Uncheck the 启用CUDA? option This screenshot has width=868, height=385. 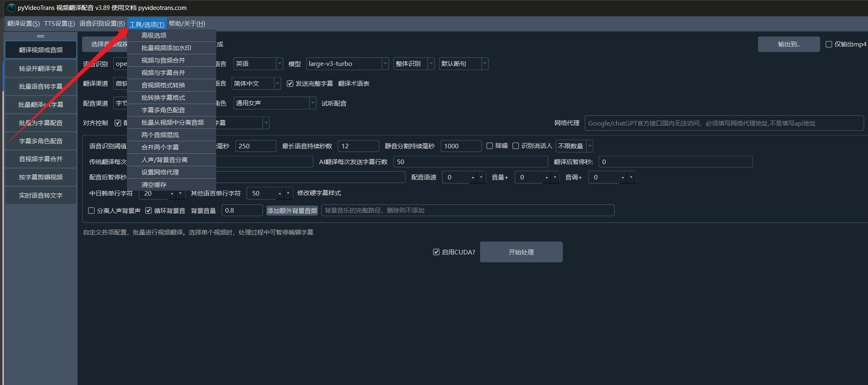coord(436,252)
